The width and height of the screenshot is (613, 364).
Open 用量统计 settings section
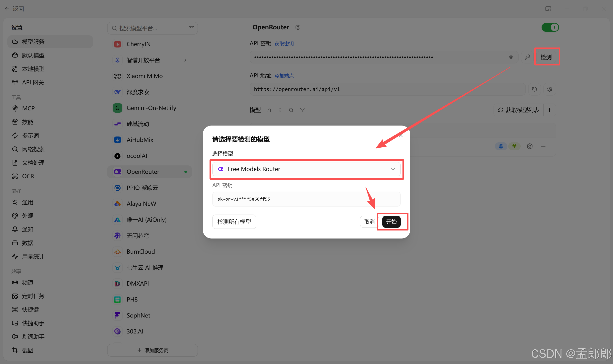[50, 257]
